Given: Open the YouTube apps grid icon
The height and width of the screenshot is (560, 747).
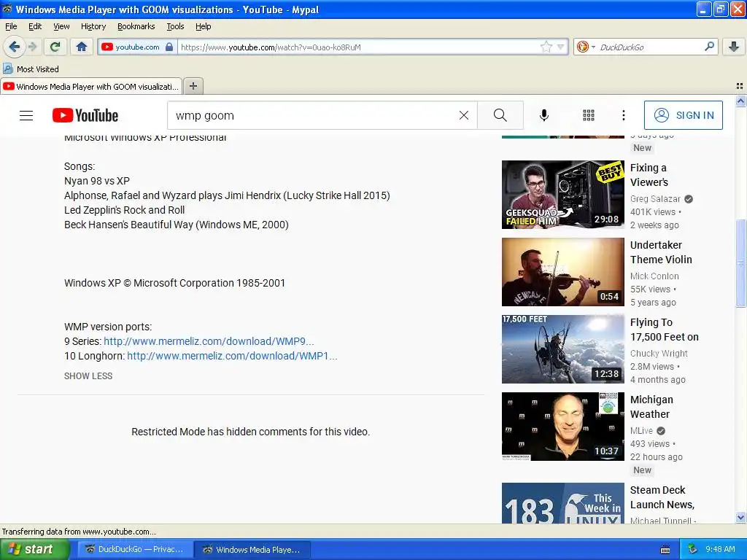Looking at the screenshot, I should tap(589, 115).
